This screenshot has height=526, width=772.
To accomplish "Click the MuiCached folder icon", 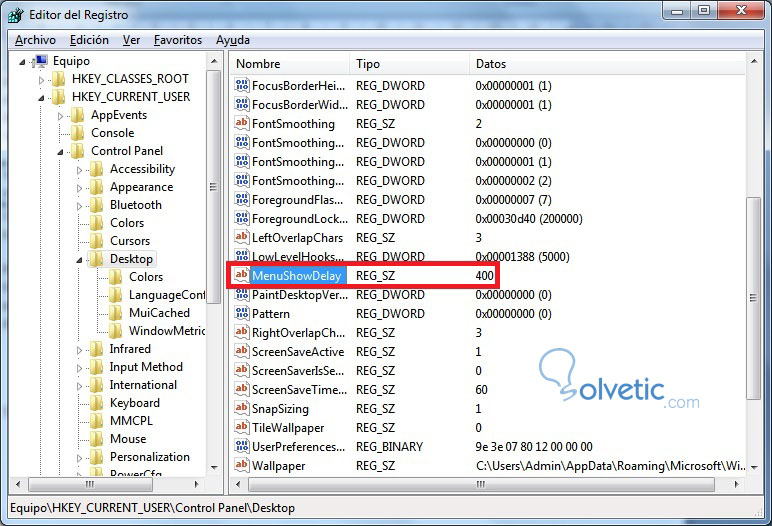I will click(x=116, y=313).
